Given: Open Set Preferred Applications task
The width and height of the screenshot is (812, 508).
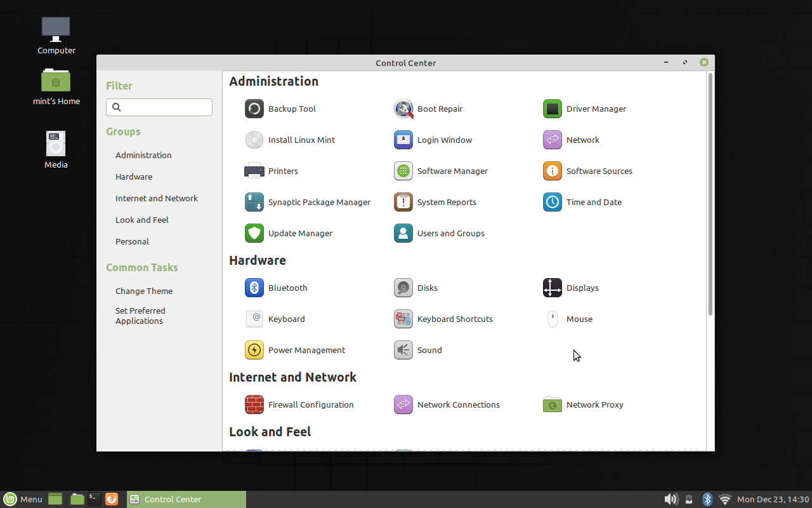Looking at the screenshot, I should coord(140,316).
